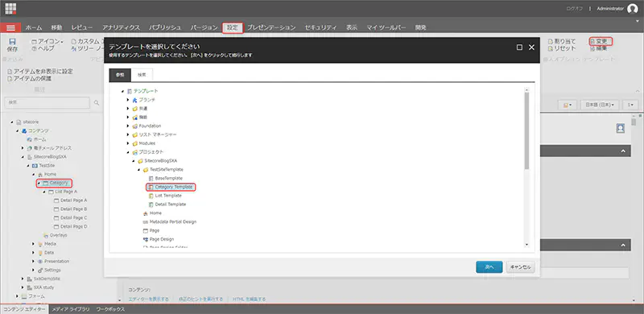The height and width of the screenshot is (314, 644).
Task: Open the 日本語 (日本) language dropdown
Action: click(600, 105)
